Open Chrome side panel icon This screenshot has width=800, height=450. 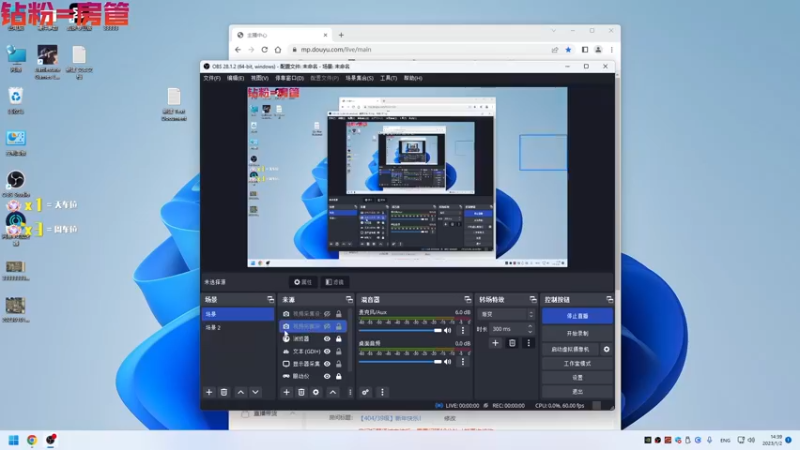click(585, 49)
